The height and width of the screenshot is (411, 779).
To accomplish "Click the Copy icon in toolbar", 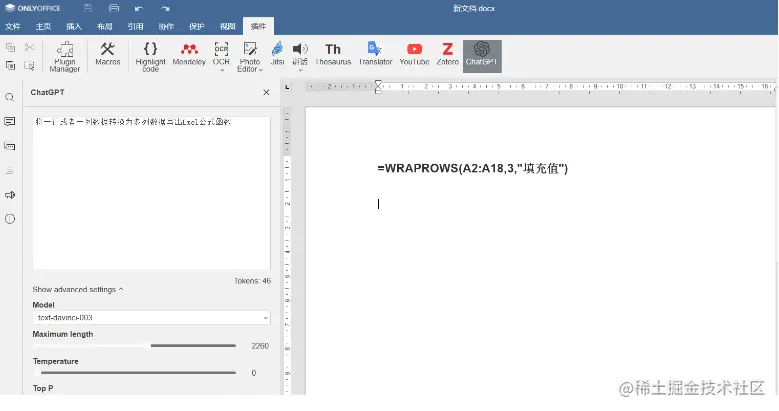I will pyautogui.click(x=10, y=47).
